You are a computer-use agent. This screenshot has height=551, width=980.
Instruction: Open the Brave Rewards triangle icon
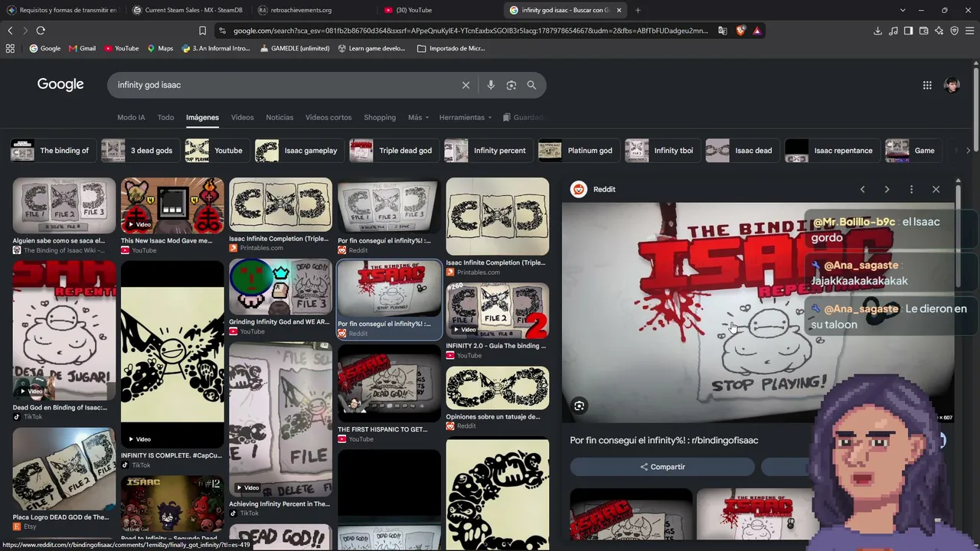(756, 31)
